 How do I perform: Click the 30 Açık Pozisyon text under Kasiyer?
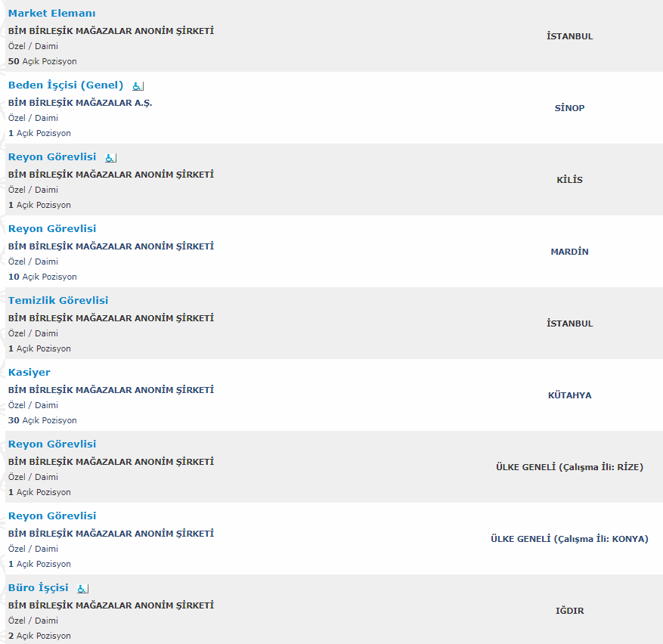tap(42, 420)
